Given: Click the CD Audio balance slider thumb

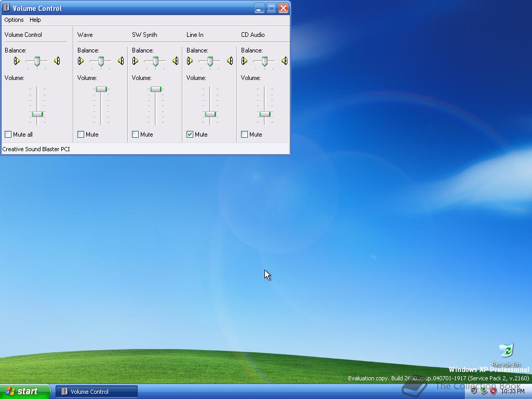Looking at the screenshot, I should tap(264, 61).
